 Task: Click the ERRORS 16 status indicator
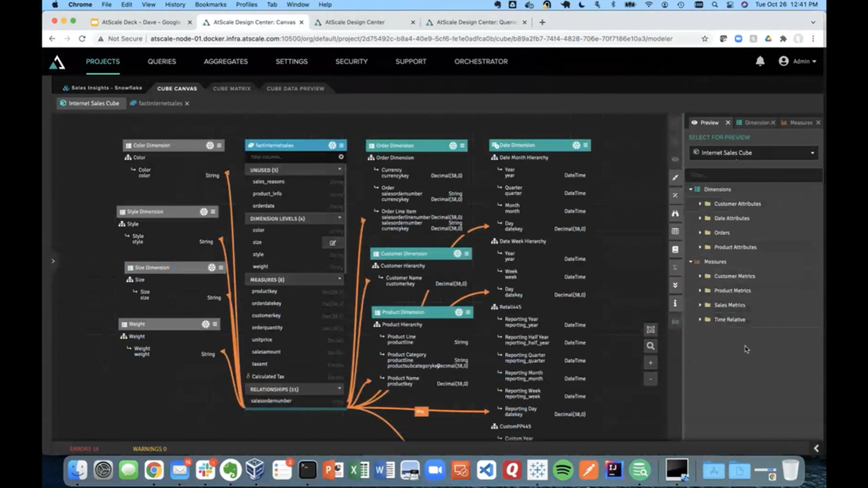click(84, 449)
